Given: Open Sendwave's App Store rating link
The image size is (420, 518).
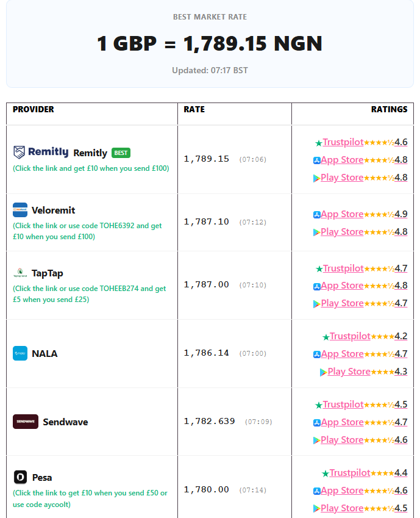Looking at the screenshot, I should click(x=342, y=422).
